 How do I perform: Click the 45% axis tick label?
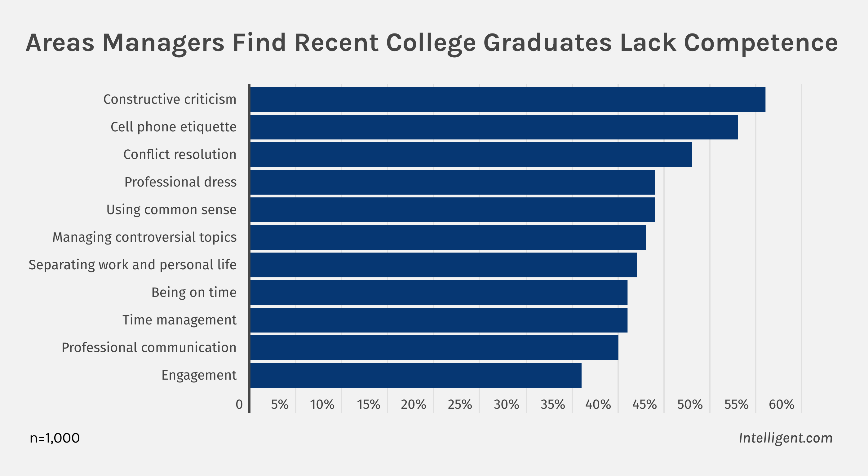click(x=644, y=404)
